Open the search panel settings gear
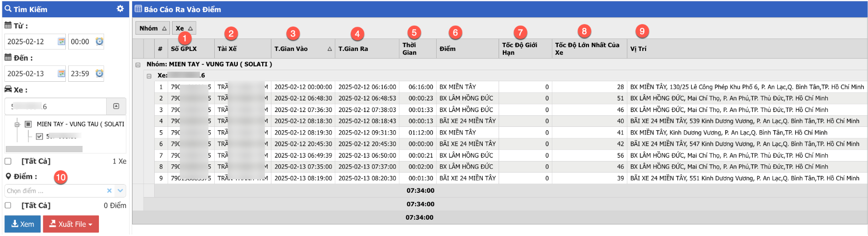This screenshot has height=236, width=868. click(120, 9)
